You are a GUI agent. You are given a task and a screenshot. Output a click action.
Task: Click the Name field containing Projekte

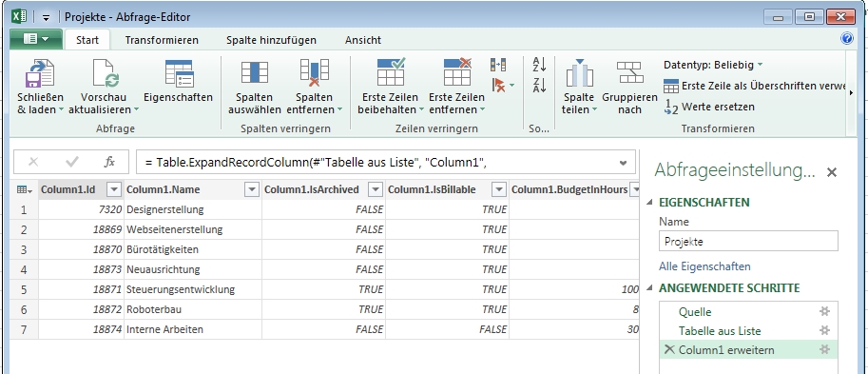pos(748,242)
